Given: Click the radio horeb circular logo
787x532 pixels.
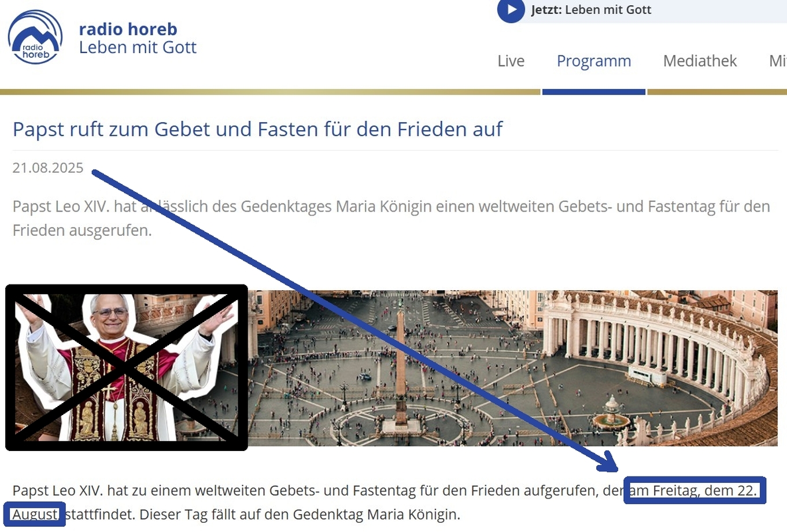Looking at the screenshot, I should [35, 37].
